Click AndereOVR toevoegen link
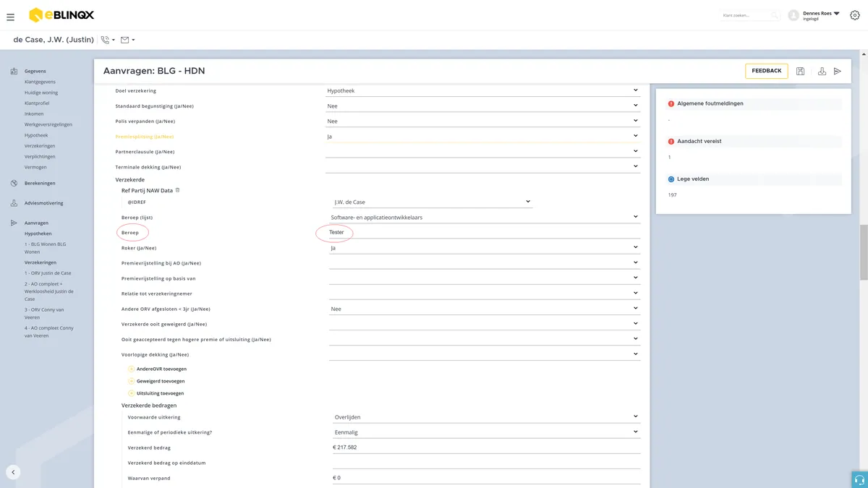Screen dimensions: 868x488 [161, 369]
